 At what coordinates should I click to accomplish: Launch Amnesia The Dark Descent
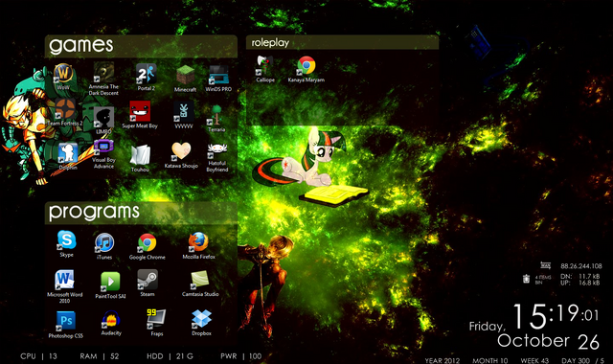[x=103, y=79]
